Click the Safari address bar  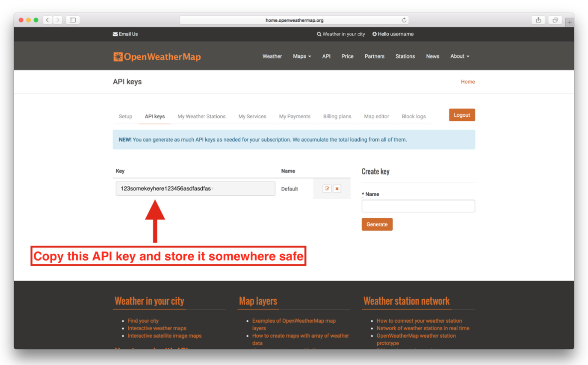pyautogui.click(x=294, y=20)
